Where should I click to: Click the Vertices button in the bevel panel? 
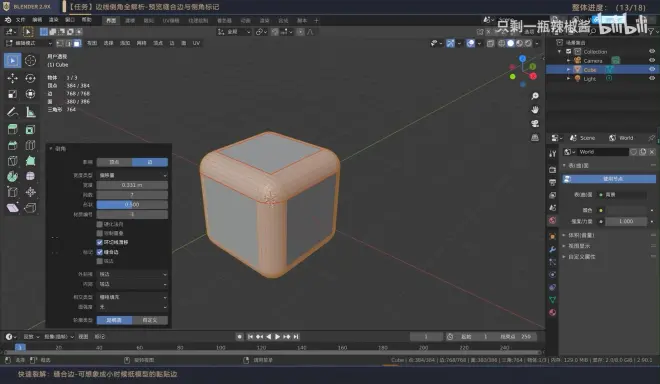[x=114, y=162]
